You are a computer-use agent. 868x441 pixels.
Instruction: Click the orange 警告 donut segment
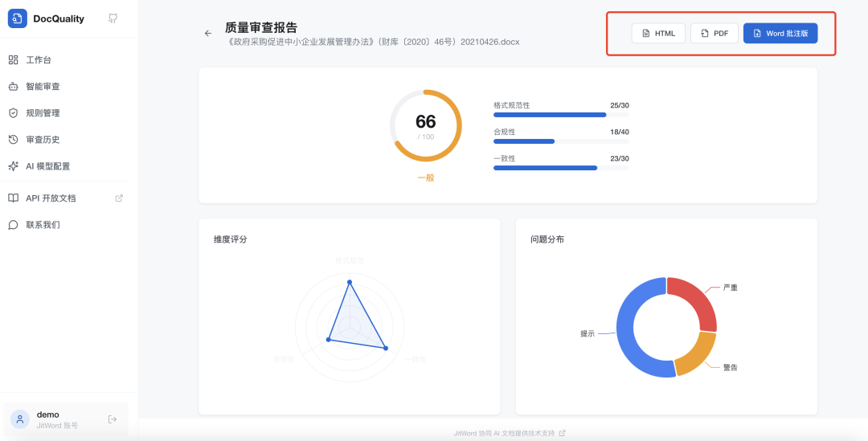(x=697, y=355)
